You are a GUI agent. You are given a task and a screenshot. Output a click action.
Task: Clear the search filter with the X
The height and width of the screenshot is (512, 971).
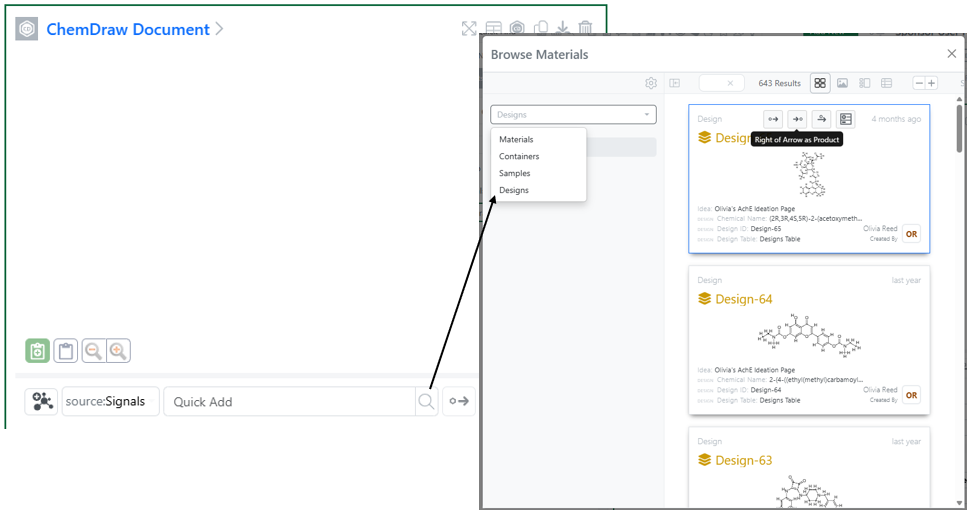click(730, 83)
